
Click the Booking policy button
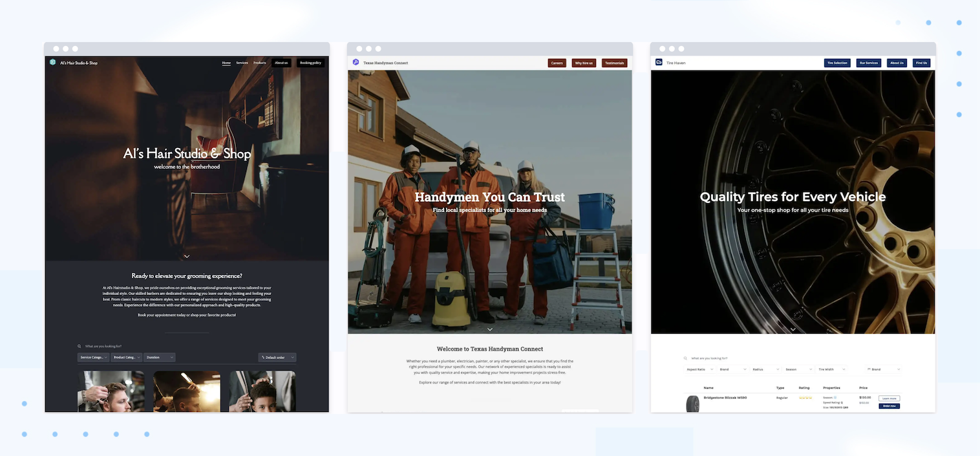click(310, 63)
